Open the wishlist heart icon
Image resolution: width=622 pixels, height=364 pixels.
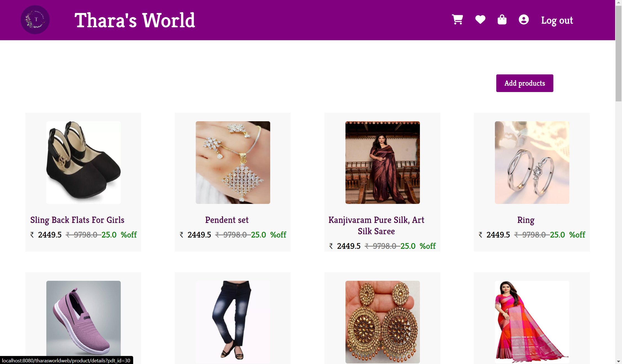click(480, 20)
